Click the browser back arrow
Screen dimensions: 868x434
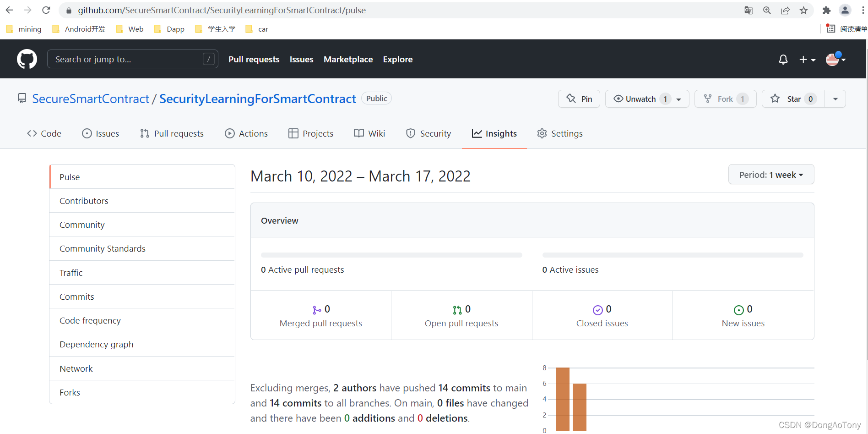coord(9,10)
